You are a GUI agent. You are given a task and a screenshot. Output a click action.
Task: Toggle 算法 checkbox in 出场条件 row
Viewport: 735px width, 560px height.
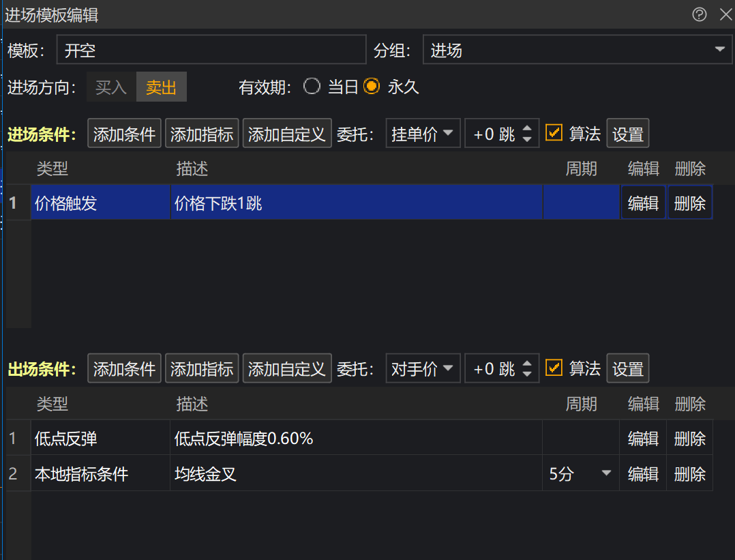pyautogui.click(x=554, y=368)
